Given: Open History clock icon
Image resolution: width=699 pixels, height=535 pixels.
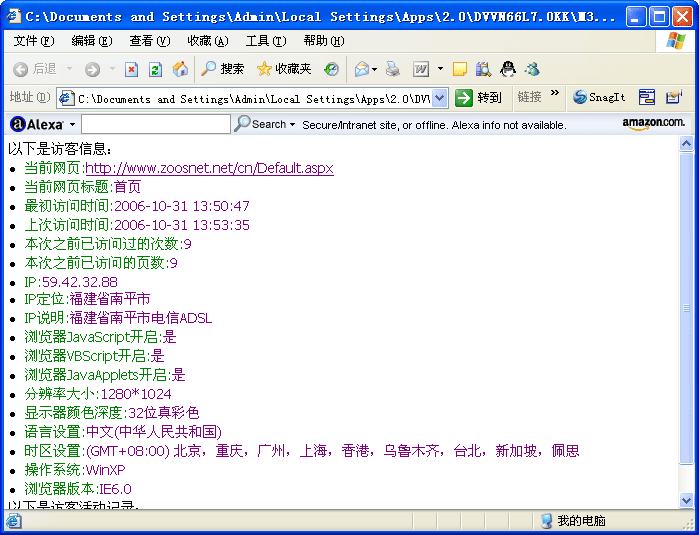Looking at the screenshot, I should point(331,69).
